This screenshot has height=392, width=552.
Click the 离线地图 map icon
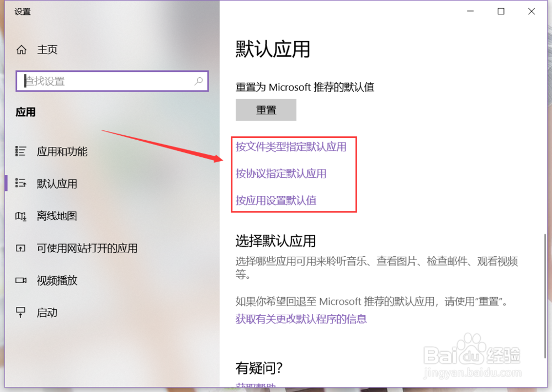click(x=21, y=216)
